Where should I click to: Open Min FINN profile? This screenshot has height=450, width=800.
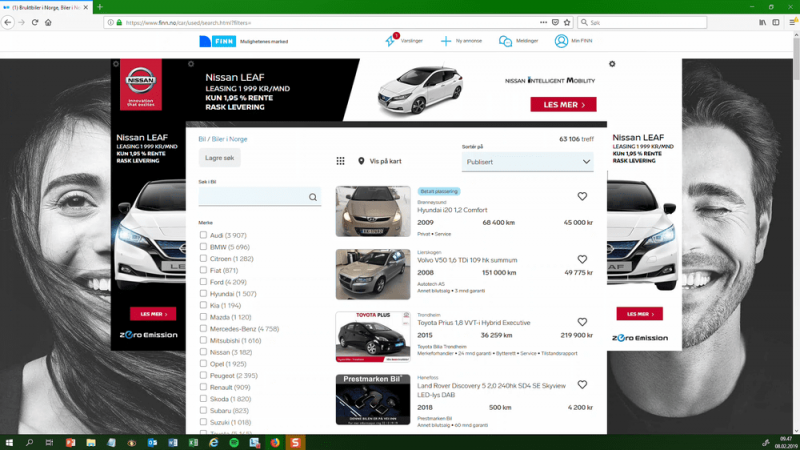tap(573, 41)
